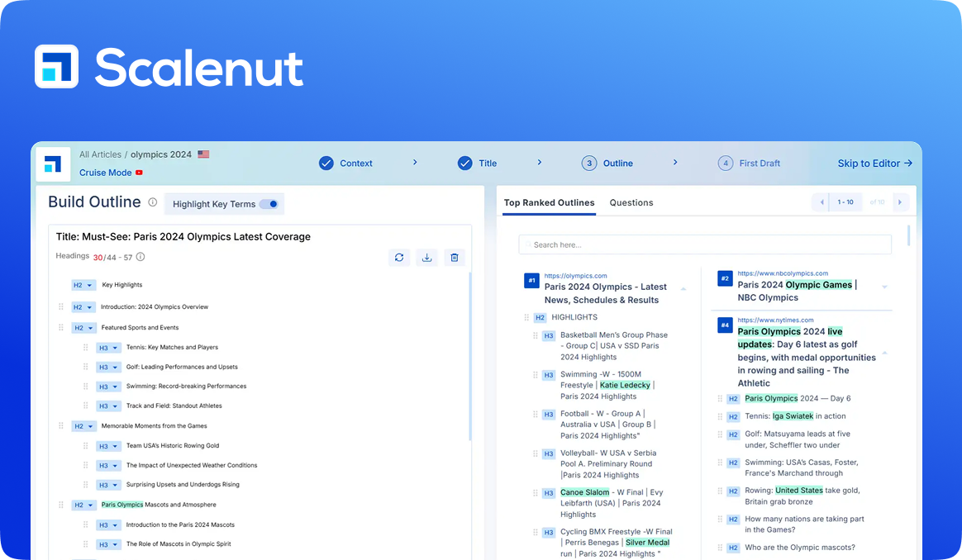Select the outline title Must-See: Paris 2024 text
Screen dimensions: 962x560
click(x=183, y=237)
